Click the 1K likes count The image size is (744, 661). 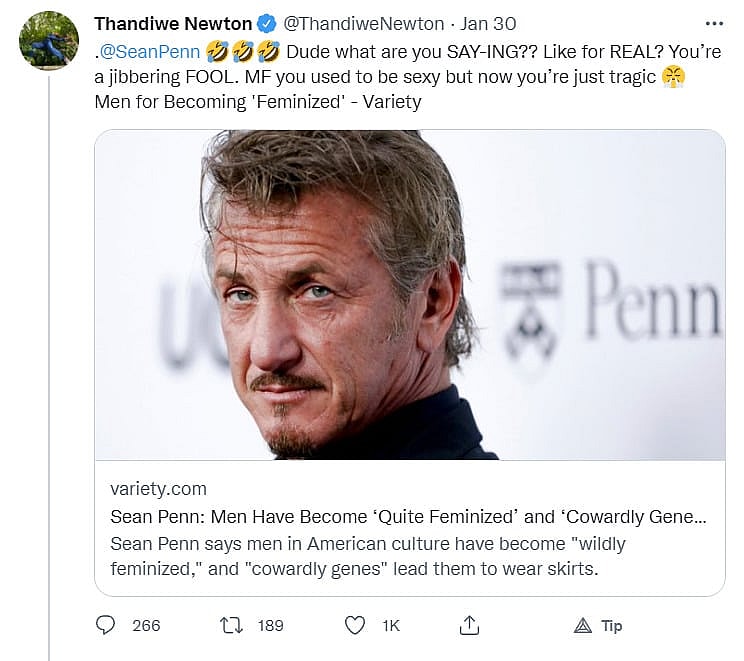390,626
